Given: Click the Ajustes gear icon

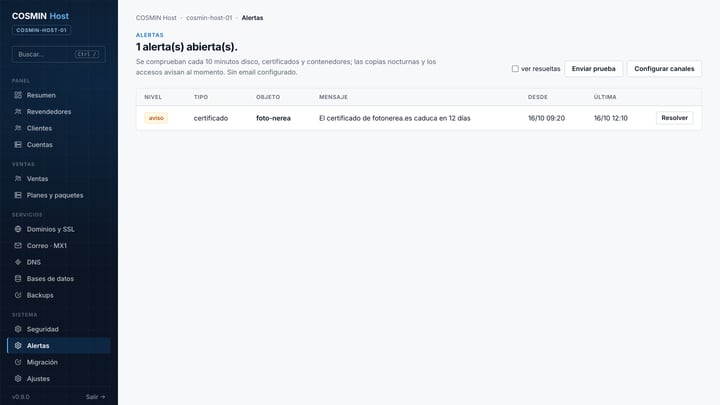Looking at the screenshot, I should point(18,379).
